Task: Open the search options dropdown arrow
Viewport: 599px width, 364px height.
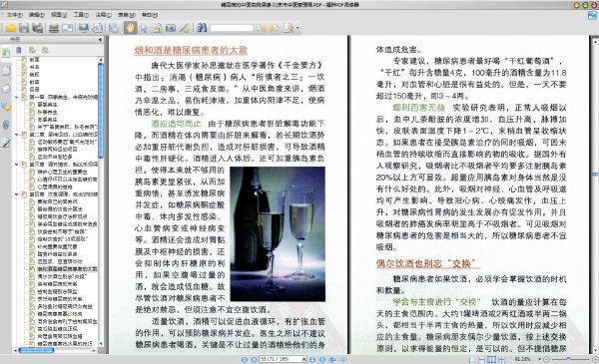Action: click(298, 28)
